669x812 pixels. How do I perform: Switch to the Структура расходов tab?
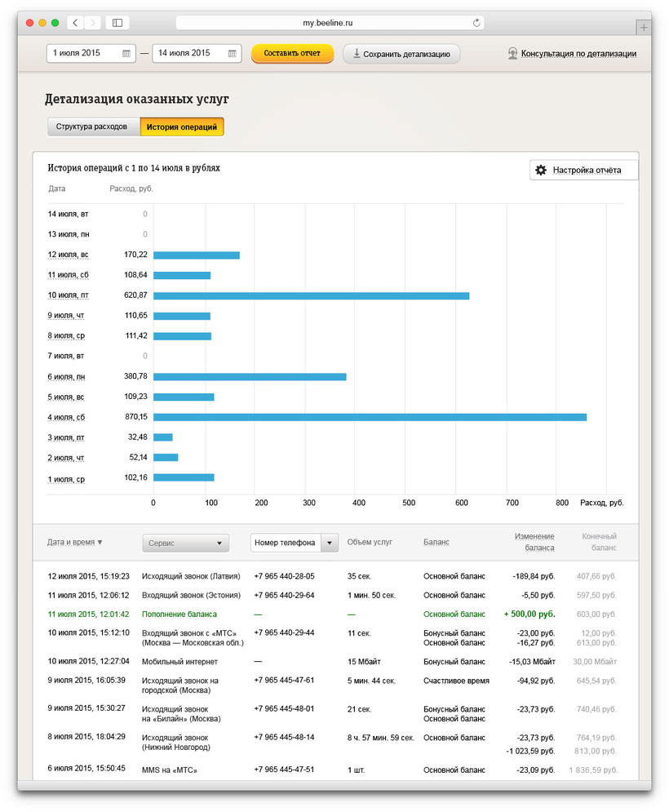[x=91, y=127]
